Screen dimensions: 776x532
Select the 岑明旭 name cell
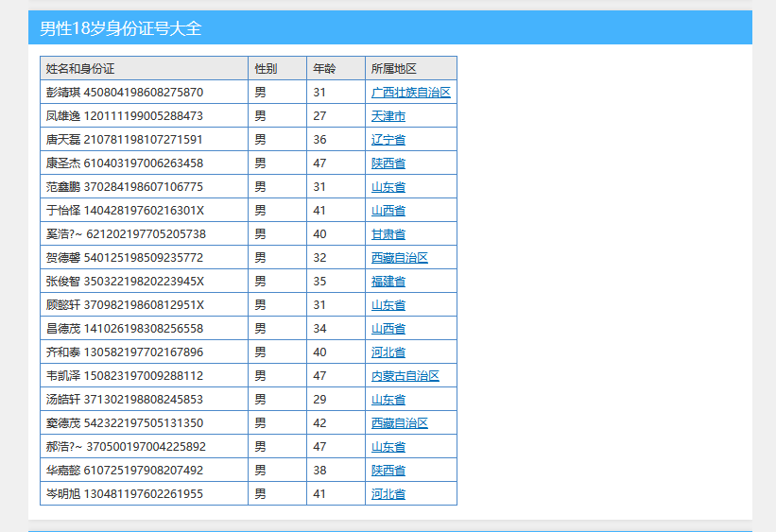pos(144,494)
